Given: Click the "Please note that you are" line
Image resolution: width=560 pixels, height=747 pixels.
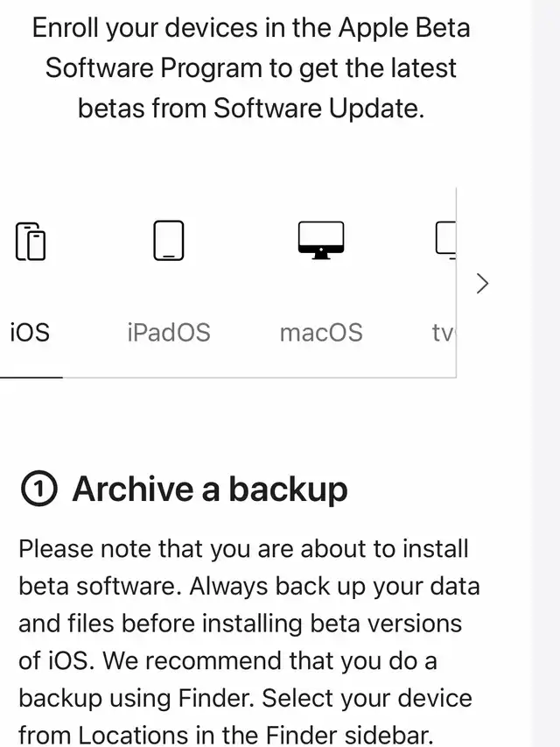Looking at the screenshot, I should point(244,549).
